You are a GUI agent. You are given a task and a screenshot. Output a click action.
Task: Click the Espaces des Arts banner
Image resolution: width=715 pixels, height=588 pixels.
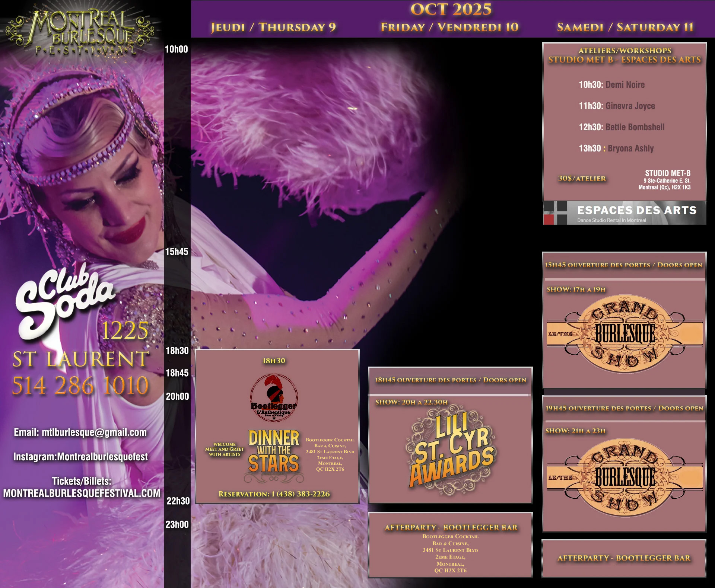[x=625, y=213]
